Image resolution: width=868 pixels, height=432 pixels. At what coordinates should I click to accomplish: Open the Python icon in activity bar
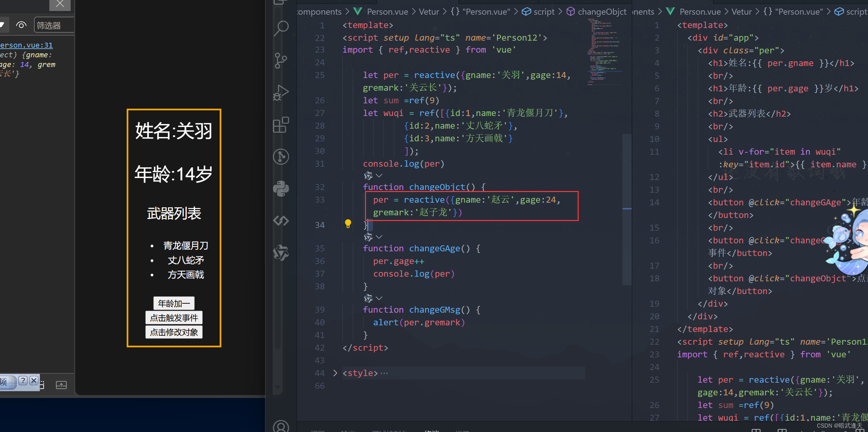pyautogui.click(x=281, y=189)
